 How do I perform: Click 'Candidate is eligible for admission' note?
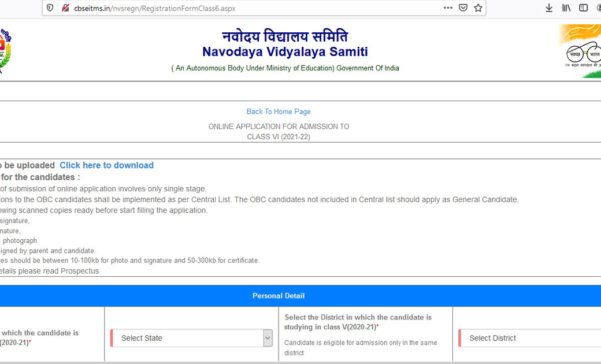click(360, 347)
